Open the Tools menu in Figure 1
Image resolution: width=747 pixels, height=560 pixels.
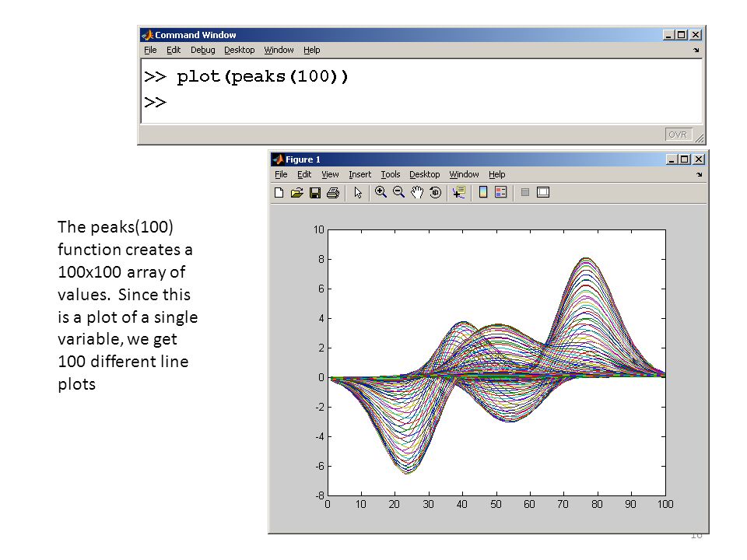tap(390, 174)
